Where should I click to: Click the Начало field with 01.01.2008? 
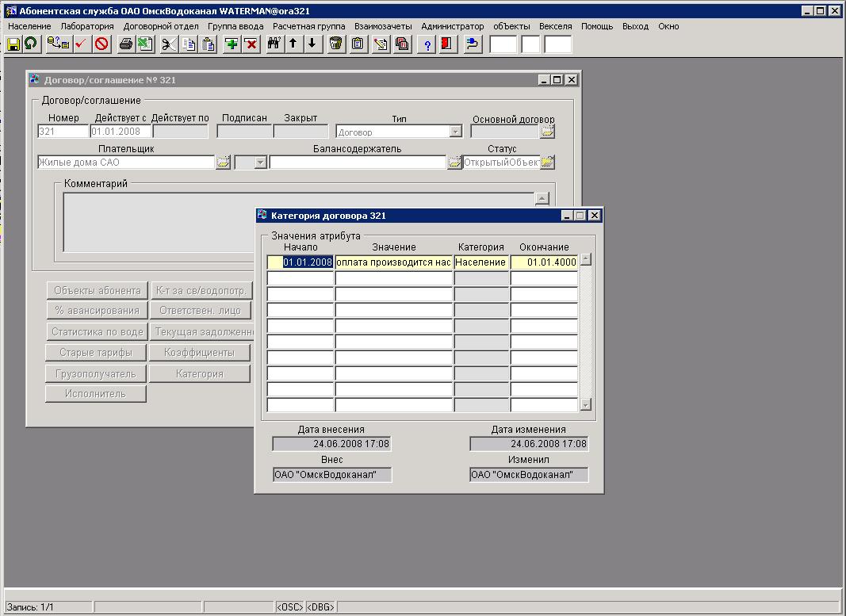301,262
